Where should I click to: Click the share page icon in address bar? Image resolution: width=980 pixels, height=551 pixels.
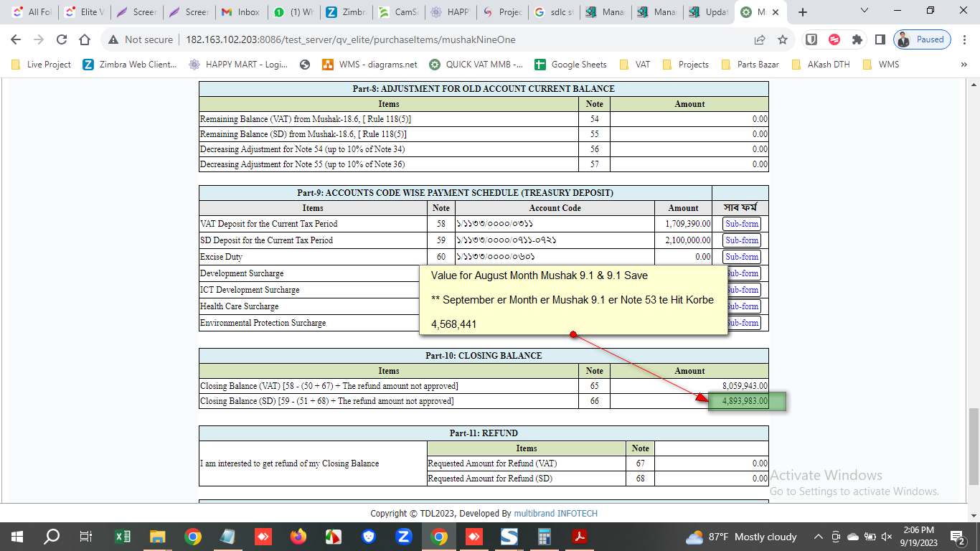coord(760,39)
